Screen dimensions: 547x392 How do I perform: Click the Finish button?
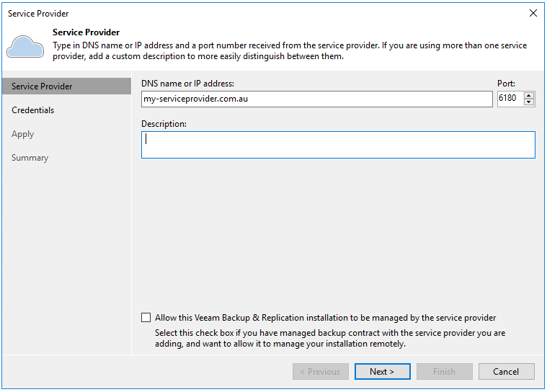(x=445, y=372)
